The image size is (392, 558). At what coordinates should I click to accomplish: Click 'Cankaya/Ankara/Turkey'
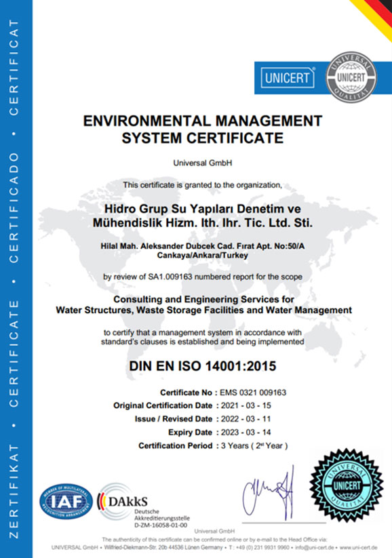pyautogui.click(x=203, y=255)
